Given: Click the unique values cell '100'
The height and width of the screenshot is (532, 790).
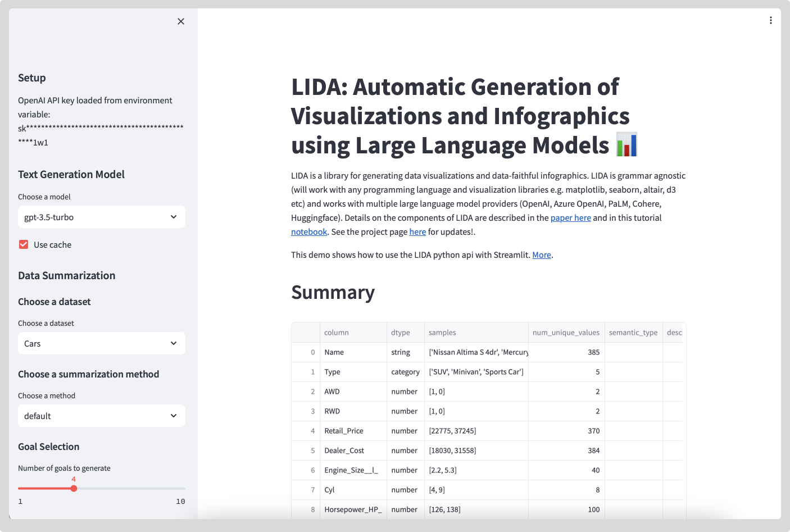Looking at the screenshot, I should [566, 510].
